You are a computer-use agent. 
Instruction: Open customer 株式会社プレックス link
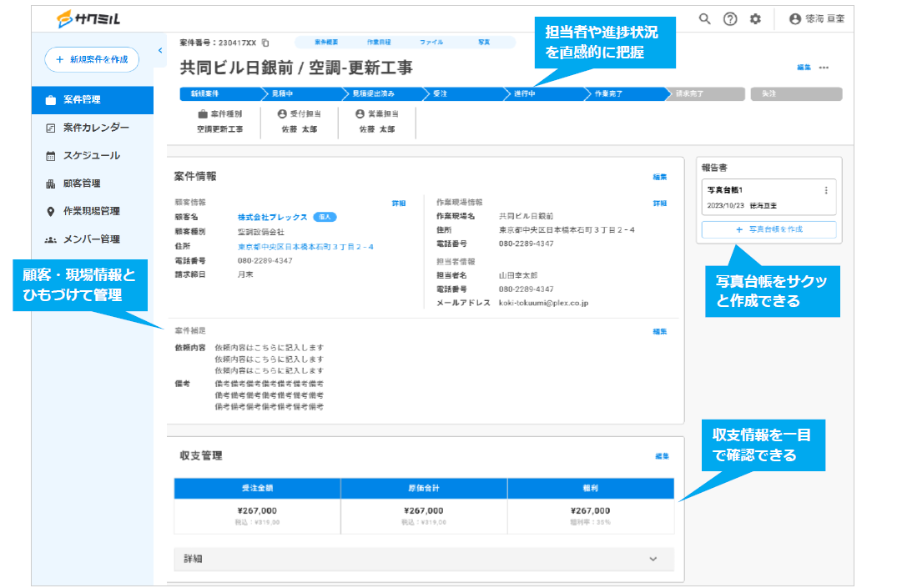pyautogui.click(x=273, y=218)
